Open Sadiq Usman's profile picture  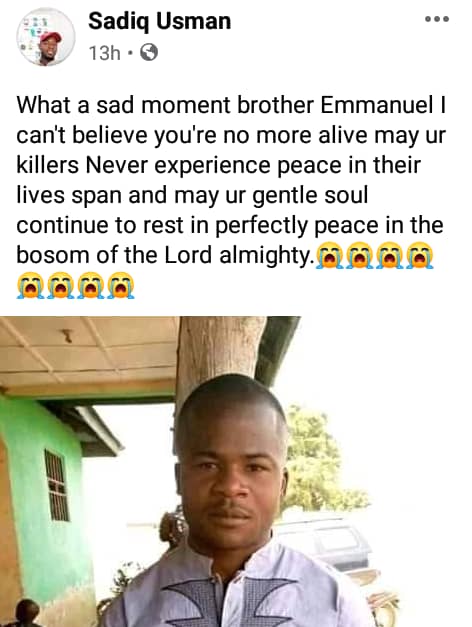45,36
